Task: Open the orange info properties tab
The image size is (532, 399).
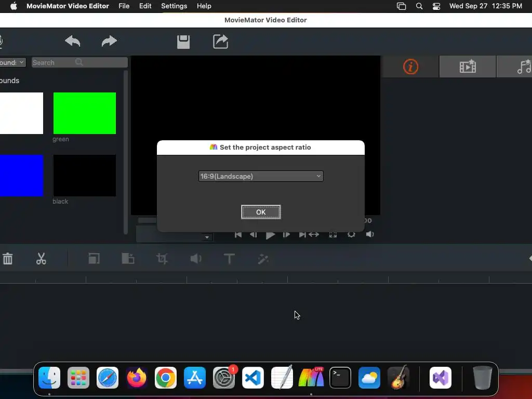Action: pos(410,66)
